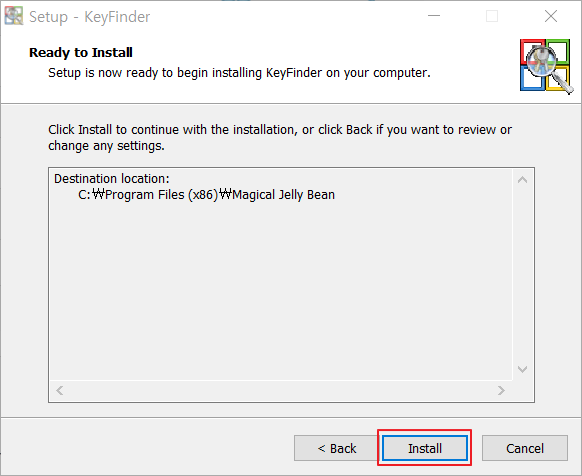Click the Install button
The height and width of the screenshot is (476, 582).
pos(425,448)
